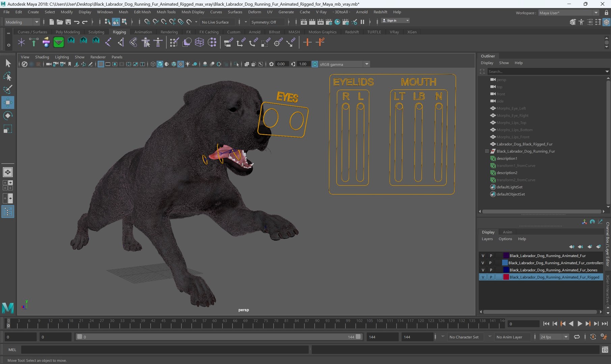This screenshot has width=611, height=364.
Task: Toggle sRGB gamma color management button
Action: (x=315, y=64)
